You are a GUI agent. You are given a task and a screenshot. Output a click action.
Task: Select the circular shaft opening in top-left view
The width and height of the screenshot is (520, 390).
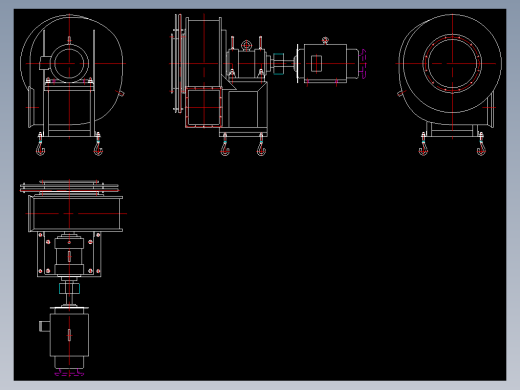coord(69,63)
